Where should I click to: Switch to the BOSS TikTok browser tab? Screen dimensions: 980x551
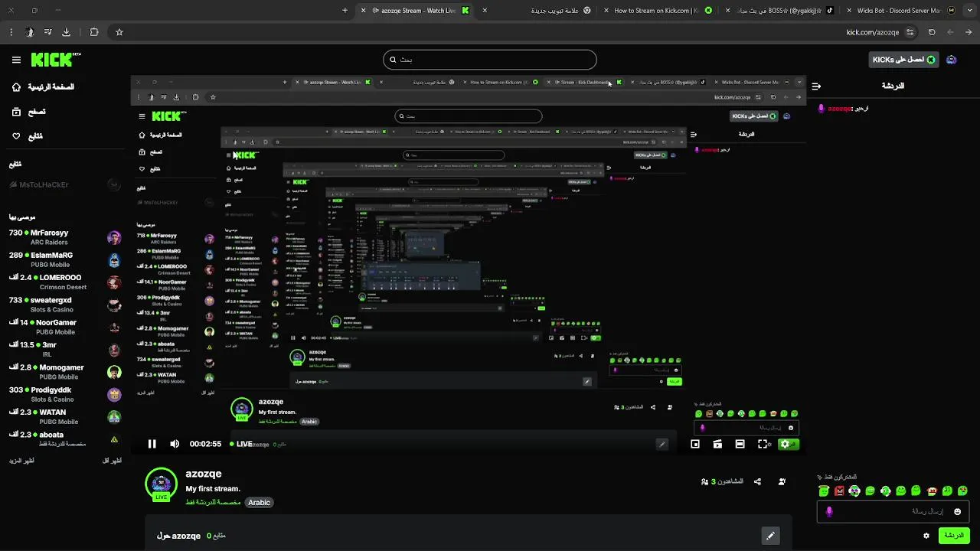pyautogui.click(x=779, y=11)
